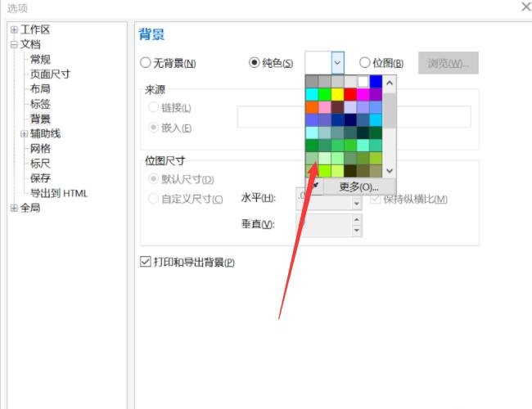Open the 网格 page in the tree
Image resolution: width=532 pixels, height=409 pixels.
40,149
